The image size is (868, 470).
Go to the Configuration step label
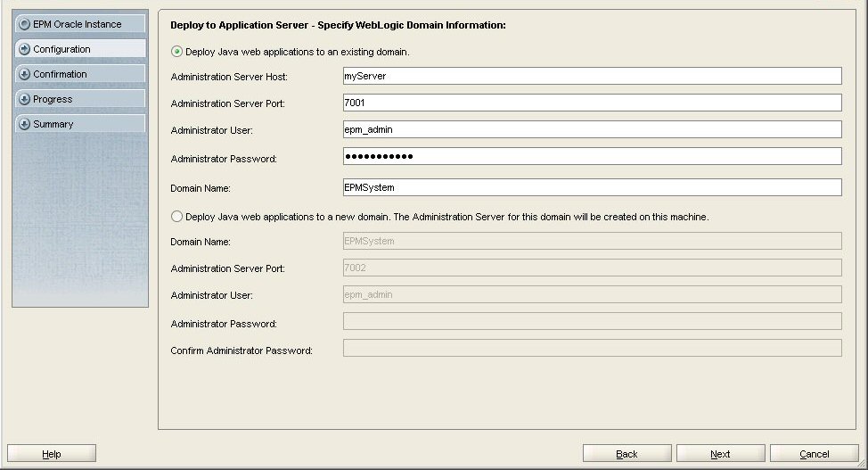point(61,49)
